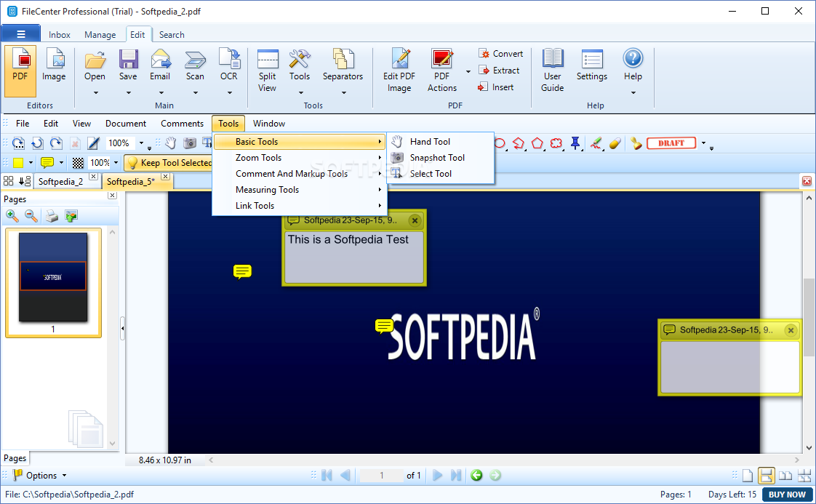This screenshot has height=504, width=816.
Task: Select the polygon shape tool
Action: click(x=537, y=143)
